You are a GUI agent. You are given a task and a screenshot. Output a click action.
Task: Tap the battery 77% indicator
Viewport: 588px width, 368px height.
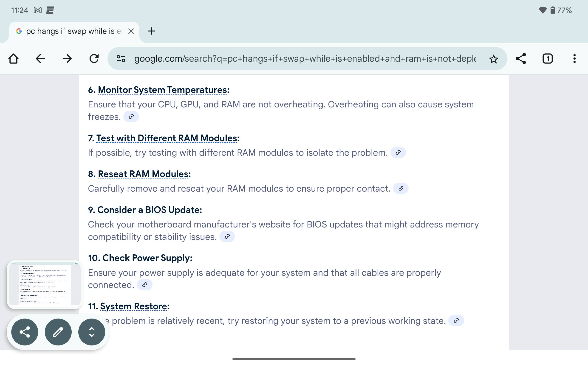coord(561,10)
